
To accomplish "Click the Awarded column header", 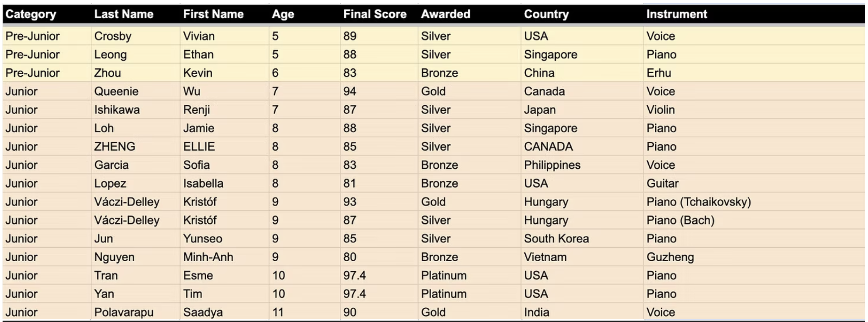I will click(x=445, y=14).
